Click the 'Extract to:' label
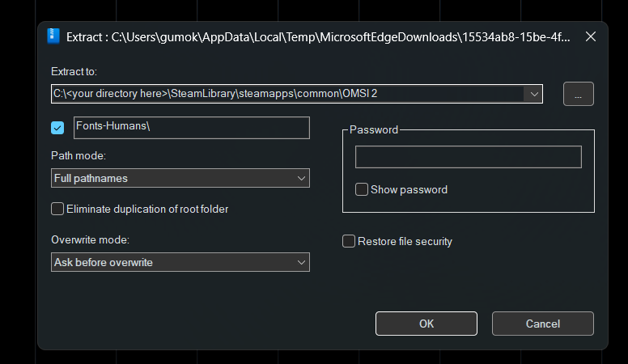Screen dimensions: 628x364 pos(74,72)
